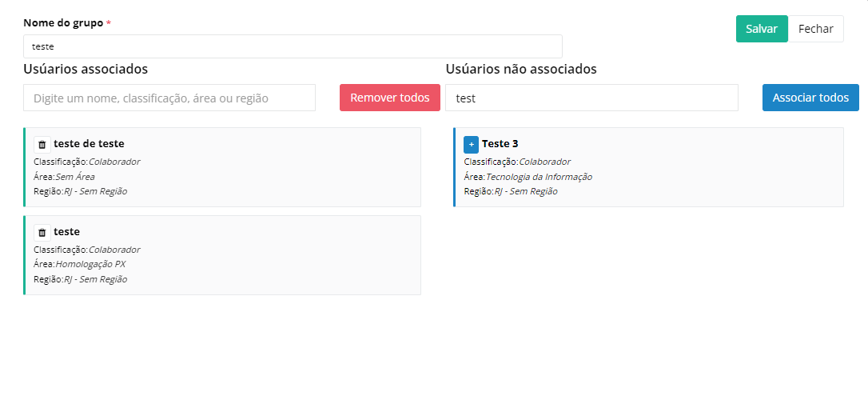Click 'Área: Sem Área' in first card
This screenshot has height=412, width=868.
64,177
